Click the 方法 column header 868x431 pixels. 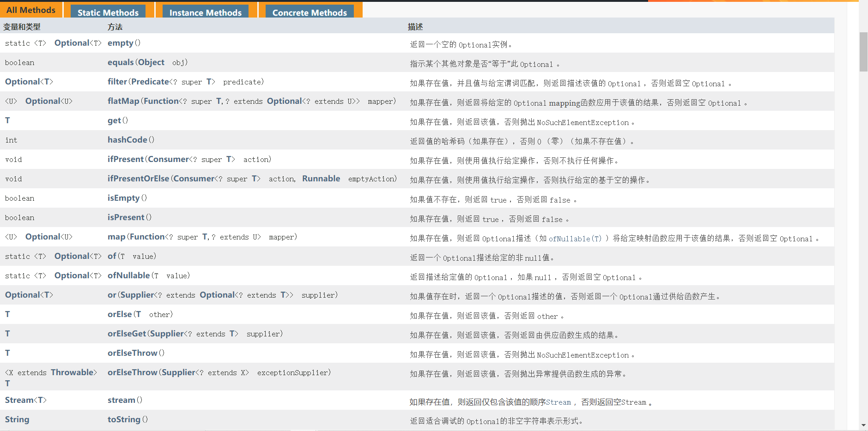point(115,27)
